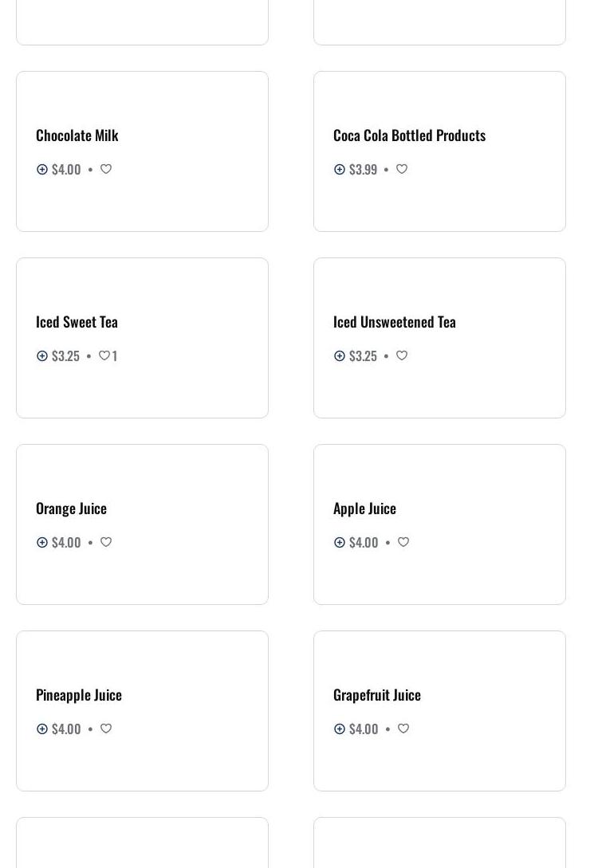The height and width of the screenshot is (868, 598).
Task: Open the Iced Unsweetened Tea title link
Action: pyautogui.click(x=395, y=321)
